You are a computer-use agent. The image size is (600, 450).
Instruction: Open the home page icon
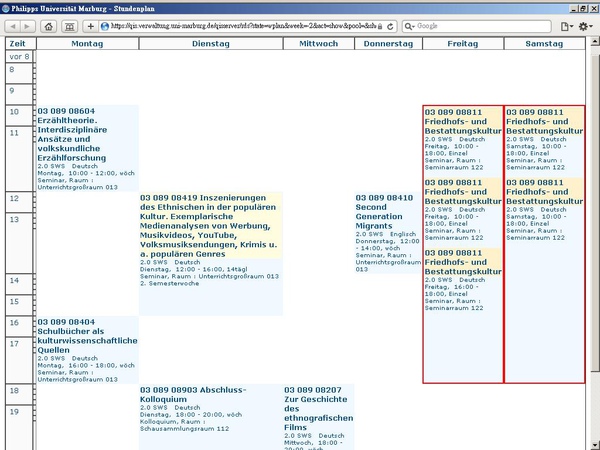pyautogui.click(x=49, y=26)
